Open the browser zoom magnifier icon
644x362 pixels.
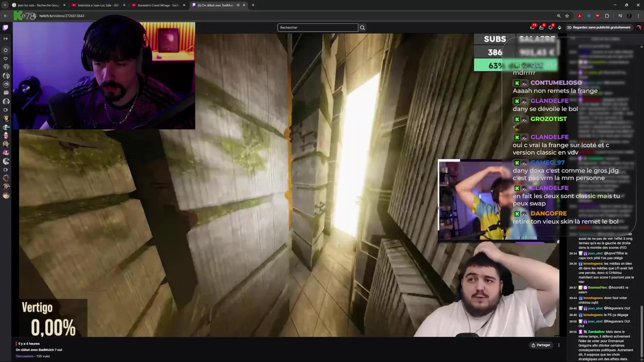coord(558,16)
